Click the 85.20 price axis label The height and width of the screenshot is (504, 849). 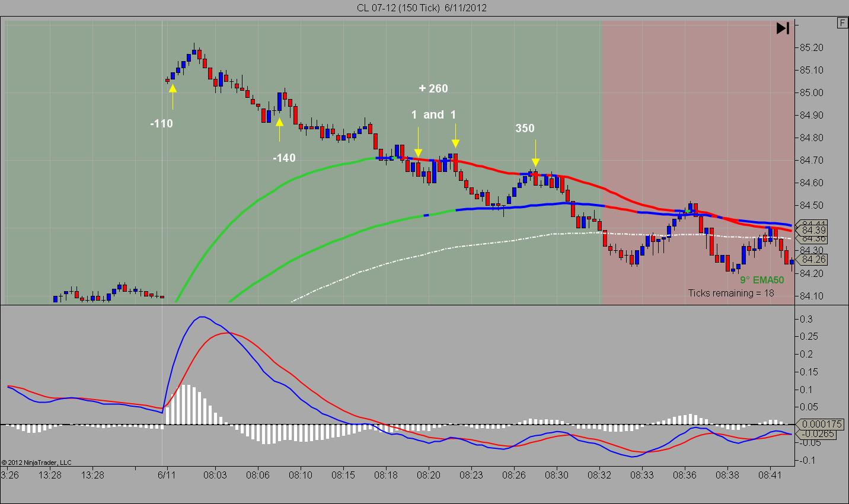click(812, 47)
